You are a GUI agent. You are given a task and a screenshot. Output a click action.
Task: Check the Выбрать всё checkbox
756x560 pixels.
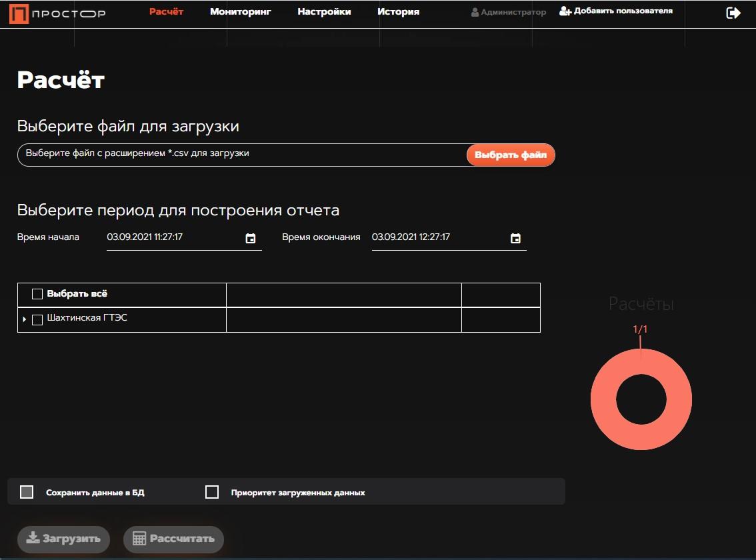(37, 294)
